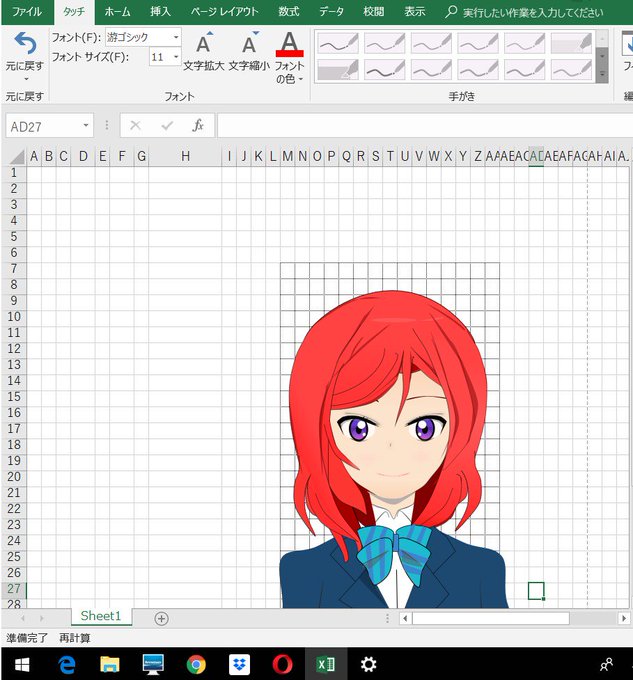Launch Microsoft Edge from taskbar

(x=67, y=664)
